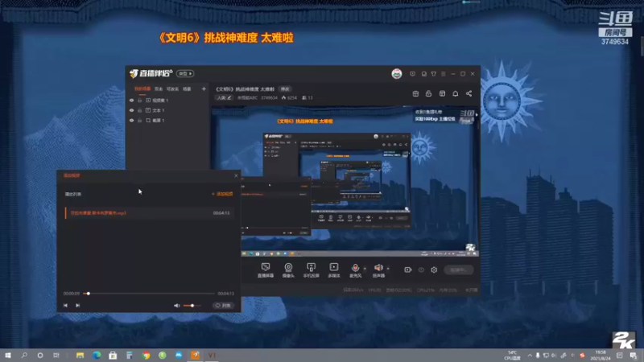
Task: Show hidden icons in the system tray
Action: coord(530,355)
